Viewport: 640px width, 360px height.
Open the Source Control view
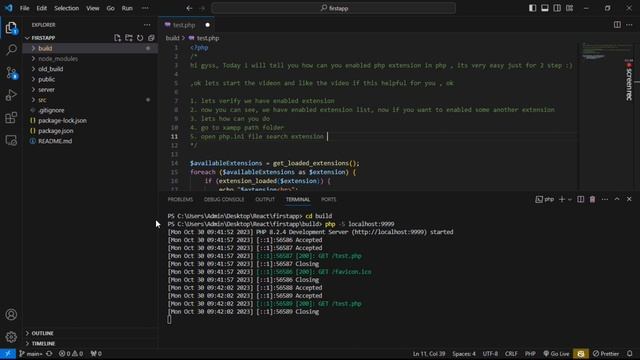(x=11, y=73)
